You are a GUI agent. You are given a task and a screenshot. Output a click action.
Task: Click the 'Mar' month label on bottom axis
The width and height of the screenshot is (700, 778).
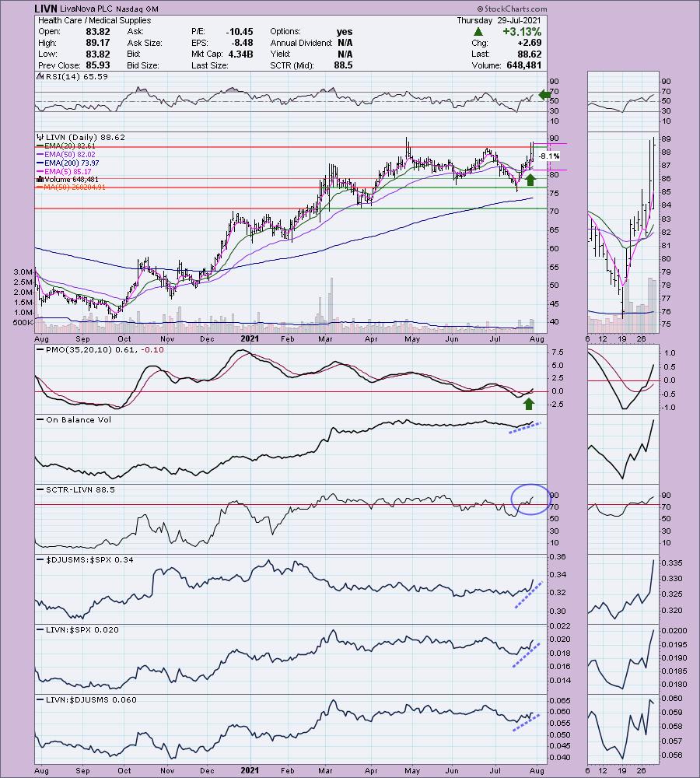(x=325, y=770)
